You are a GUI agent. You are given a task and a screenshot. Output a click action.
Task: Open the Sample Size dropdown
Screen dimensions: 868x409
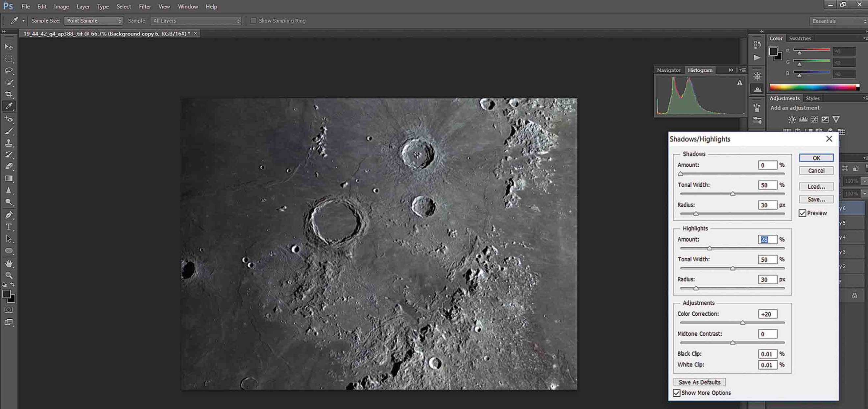tap(93, 21)
